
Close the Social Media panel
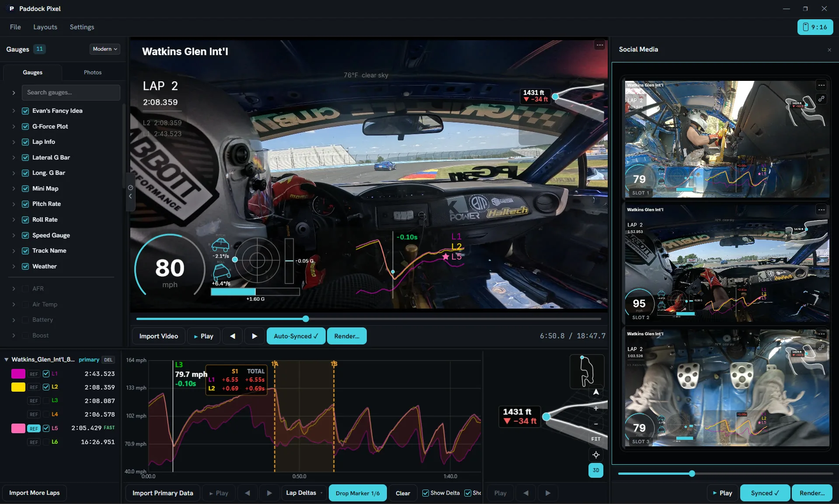point(829,50)
